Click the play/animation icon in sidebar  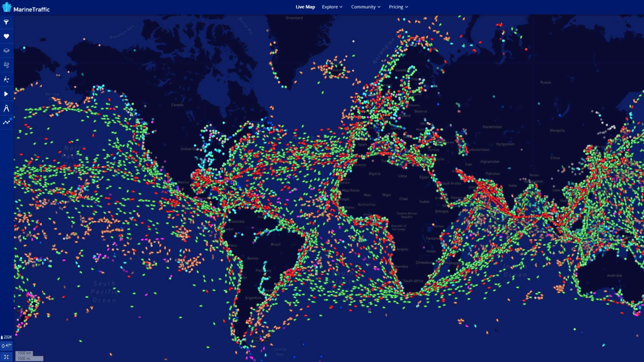point(6,93)
